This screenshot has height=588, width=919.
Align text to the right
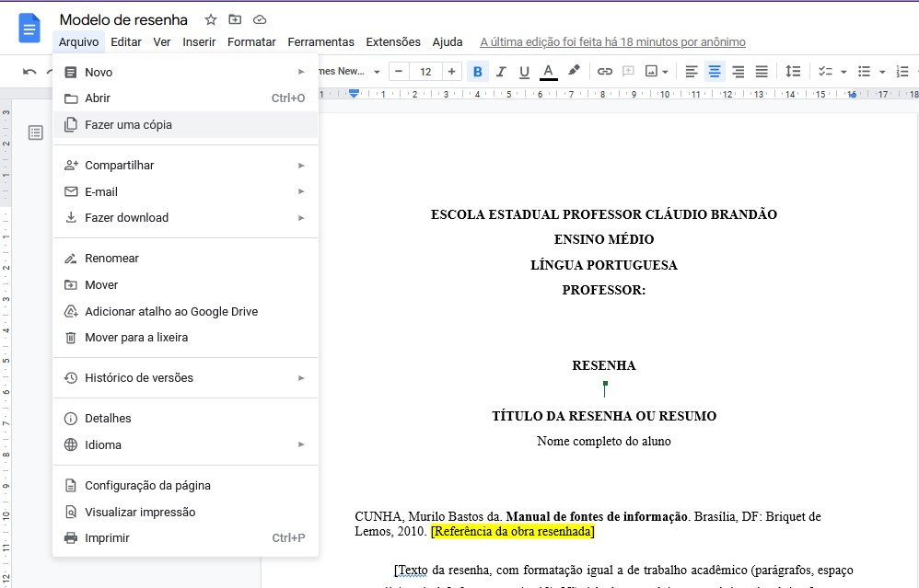pyautogui.click(x=738, y=72)
